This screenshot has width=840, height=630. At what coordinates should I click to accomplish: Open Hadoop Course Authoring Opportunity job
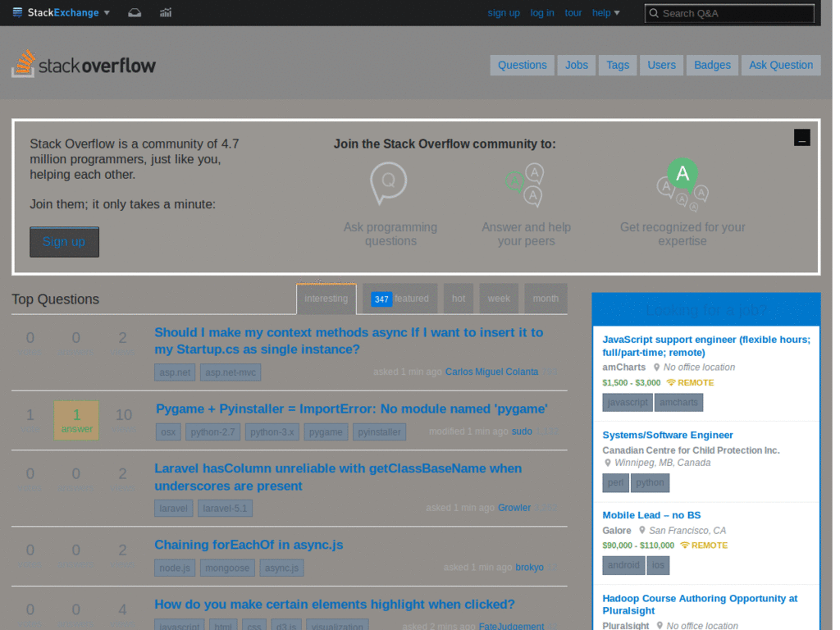coord(700,605)
